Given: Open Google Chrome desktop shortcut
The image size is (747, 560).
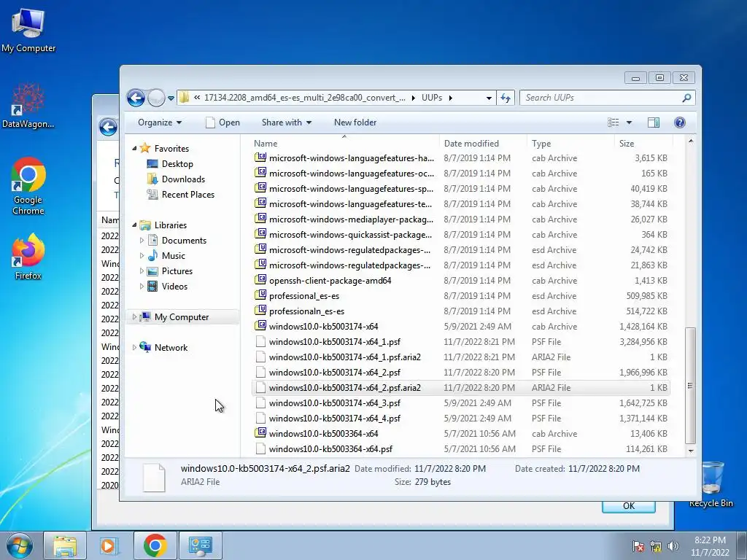Looking at the screenshot, I should coord(28,186).
